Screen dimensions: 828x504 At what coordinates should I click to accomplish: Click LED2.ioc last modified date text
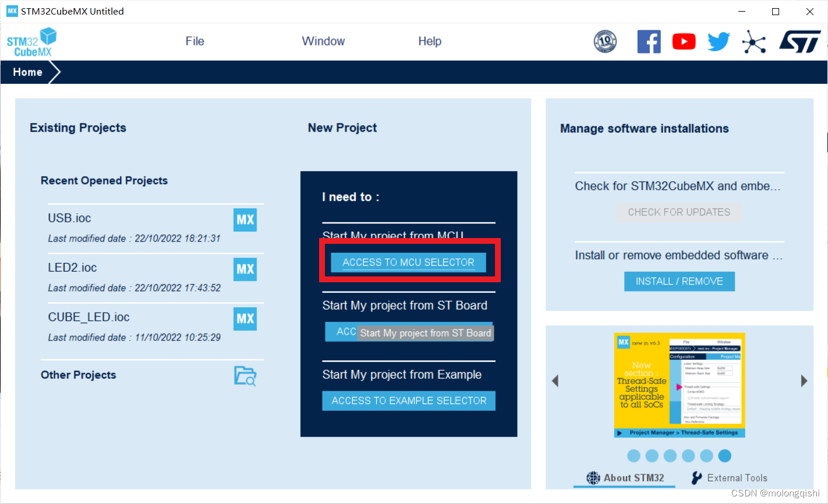coord(134,288)
